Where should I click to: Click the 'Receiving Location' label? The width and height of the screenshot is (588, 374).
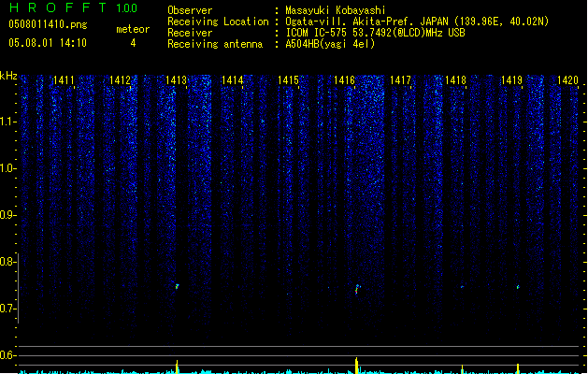(x=218, y=22)
